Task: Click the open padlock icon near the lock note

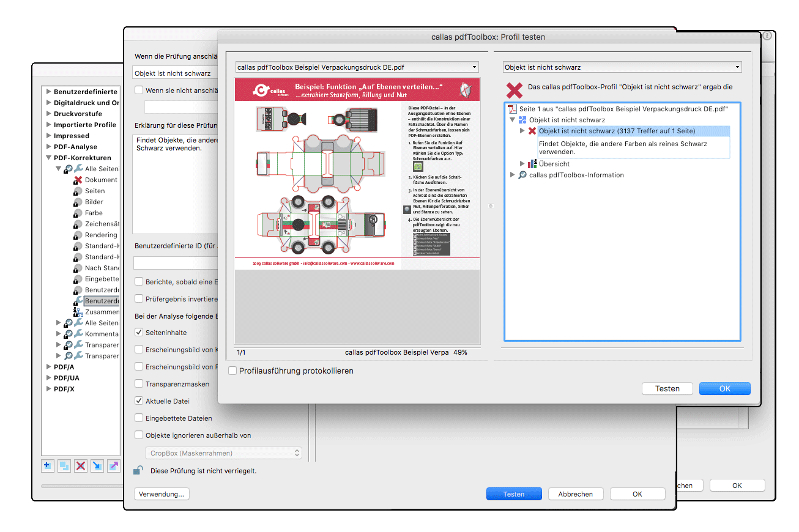Action: click(138, 470)
